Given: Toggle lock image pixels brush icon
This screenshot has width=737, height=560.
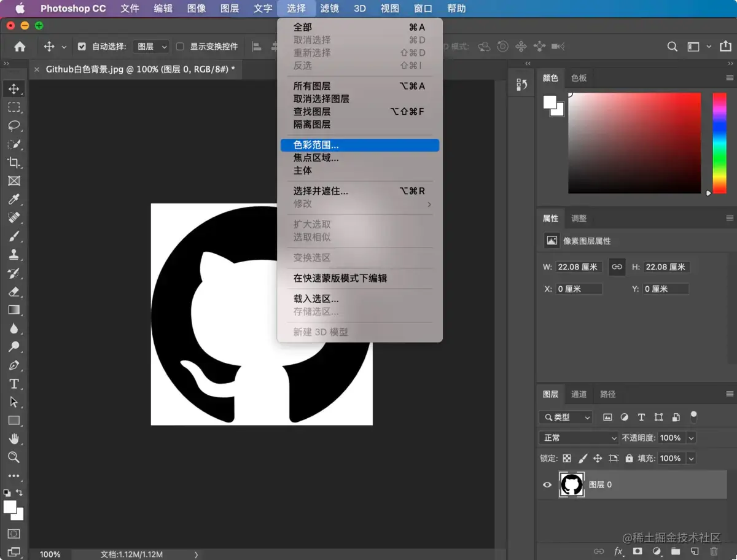Looking at the screenshot, I should 583,459.
